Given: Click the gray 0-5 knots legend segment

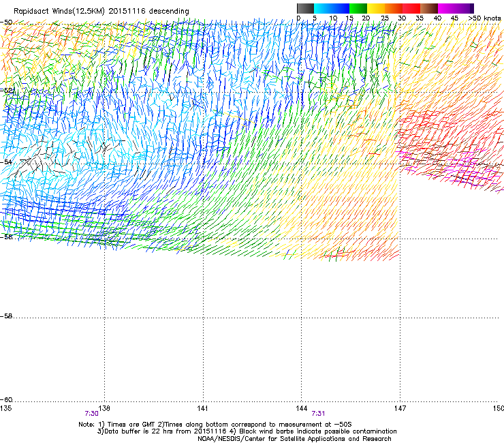Looking at the screenshot, I should (x=305, y=8).
